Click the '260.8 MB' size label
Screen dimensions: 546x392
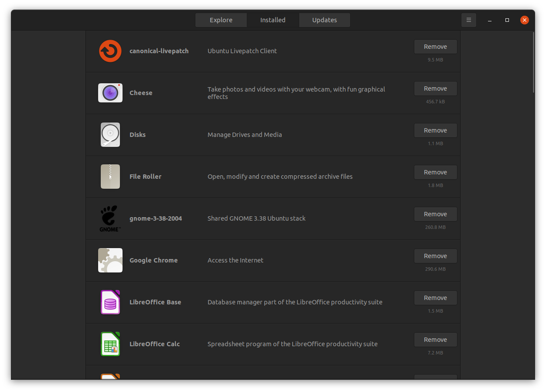point(435,227)
